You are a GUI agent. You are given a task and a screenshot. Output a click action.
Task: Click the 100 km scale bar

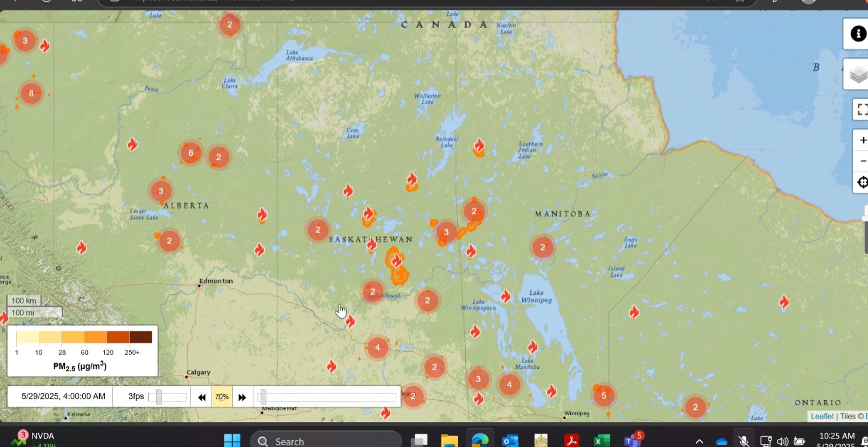(x=23, y=300)
